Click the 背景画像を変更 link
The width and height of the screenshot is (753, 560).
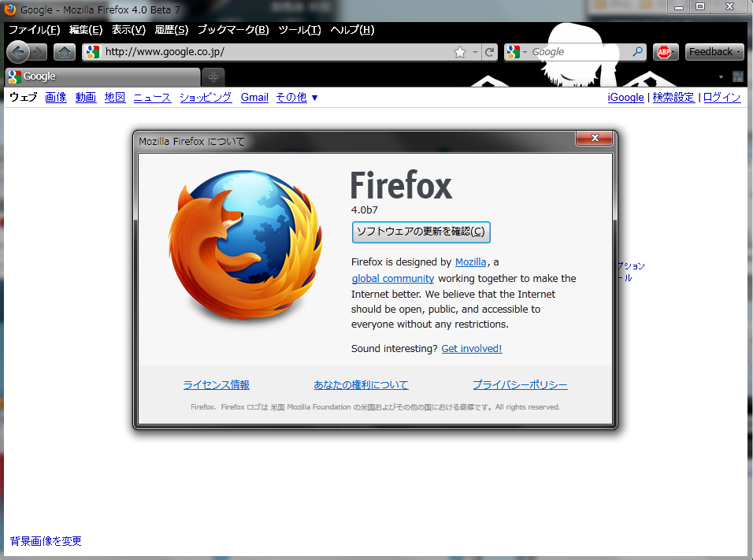point(46,541)
